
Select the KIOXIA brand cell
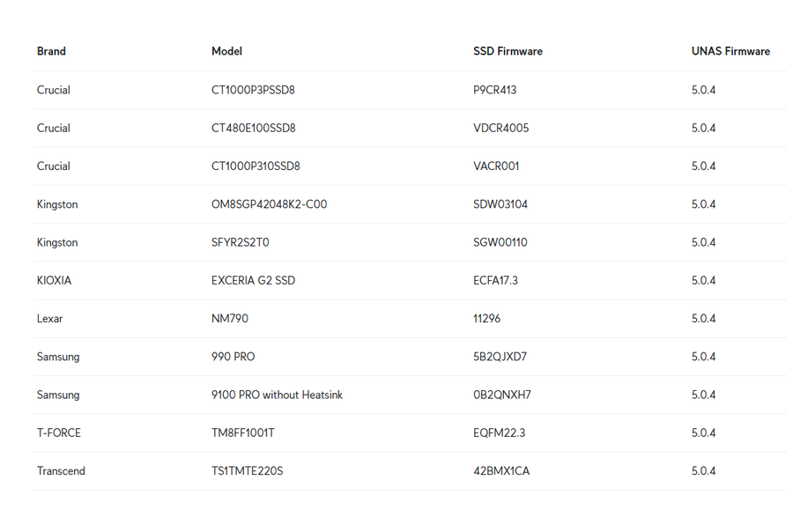point(54,280)
